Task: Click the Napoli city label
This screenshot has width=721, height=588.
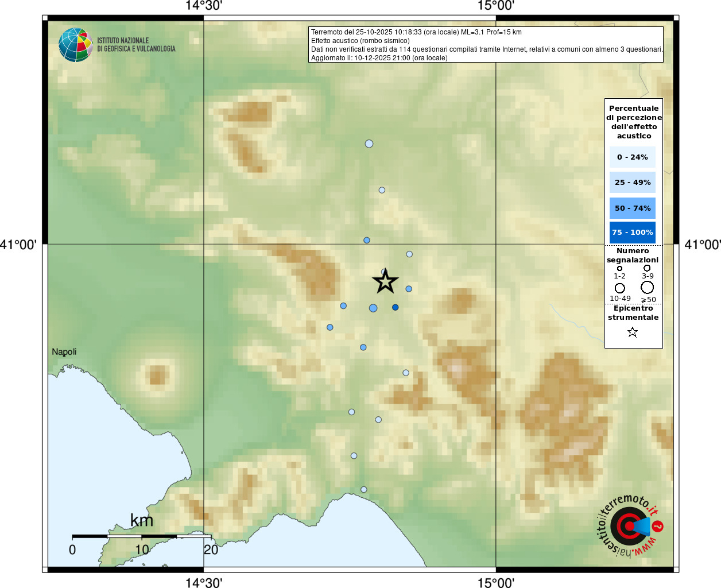Action: pos(64,351)
